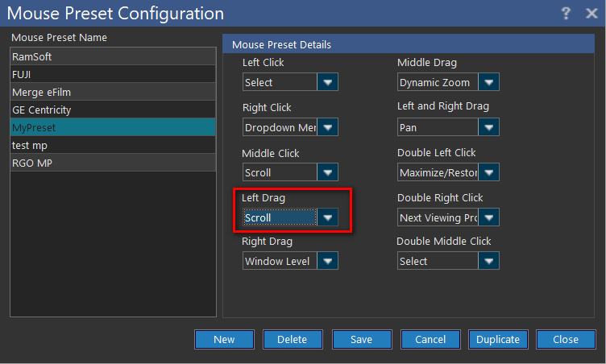Expand the Double Middle Click dropdown
The height and width of the screenshot is (364, 606).
[489, 261]
